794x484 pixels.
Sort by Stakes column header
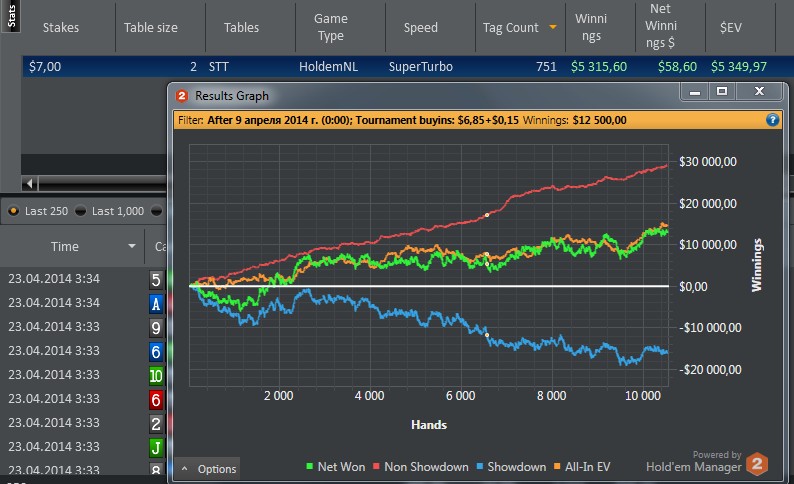61,27
